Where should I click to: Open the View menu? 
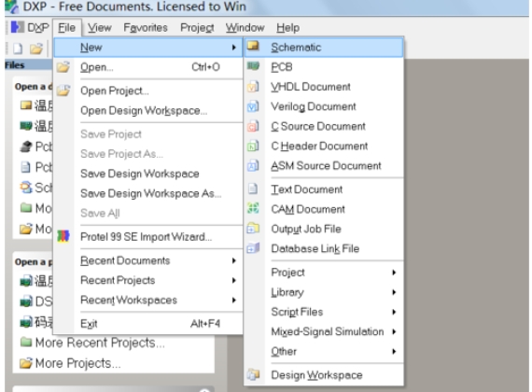pos(100,27)
